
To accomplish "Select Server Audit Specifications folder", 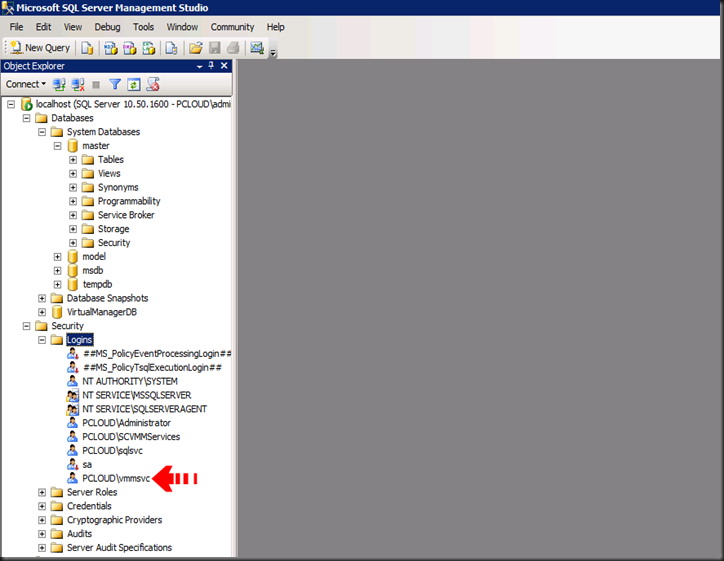I will (119, 548).
